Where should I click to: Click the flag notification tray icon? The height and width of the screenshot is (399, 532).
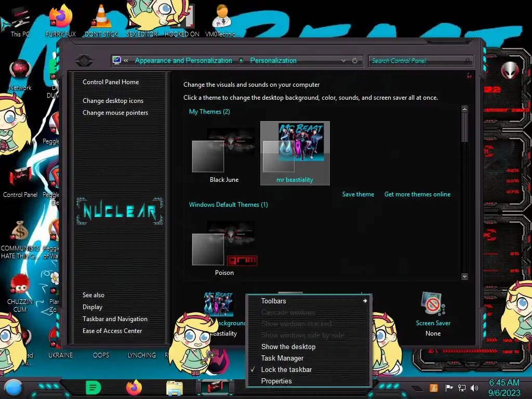click(449, 388)
